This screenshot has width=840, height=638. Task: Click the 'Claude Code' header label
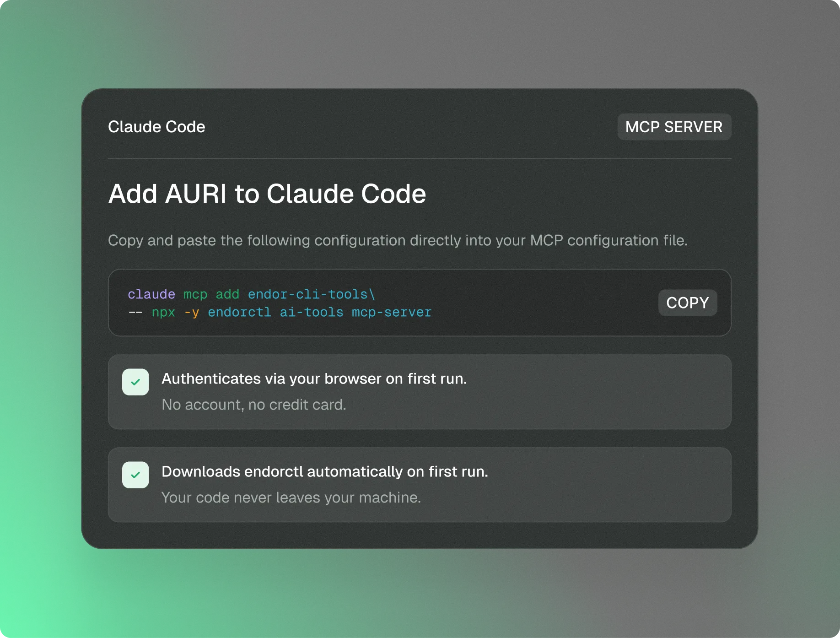[x=156, y=127]
